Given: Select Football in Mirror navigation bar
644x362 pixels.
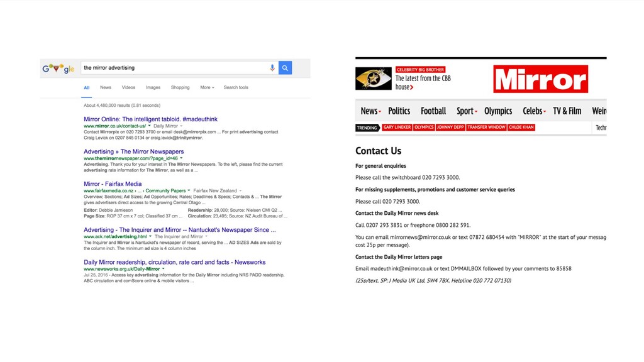Looking at the screenshot, I should (433, 111).
